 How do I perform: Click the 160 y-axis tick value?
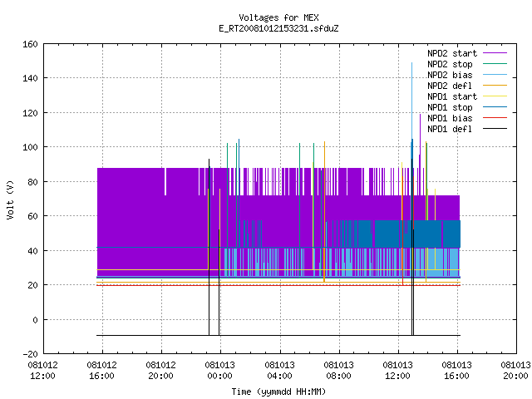click(x=30, y=44)
